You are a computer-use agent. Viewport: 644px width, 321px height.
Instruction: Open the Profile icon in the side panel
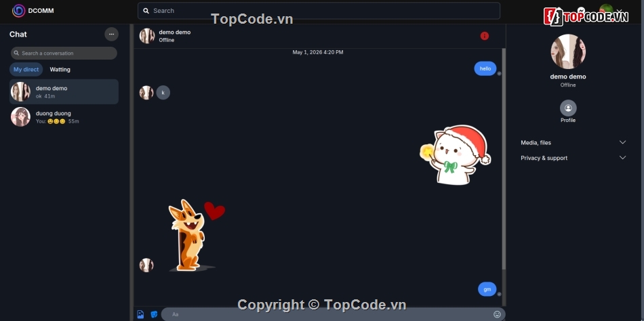[568, 108]
